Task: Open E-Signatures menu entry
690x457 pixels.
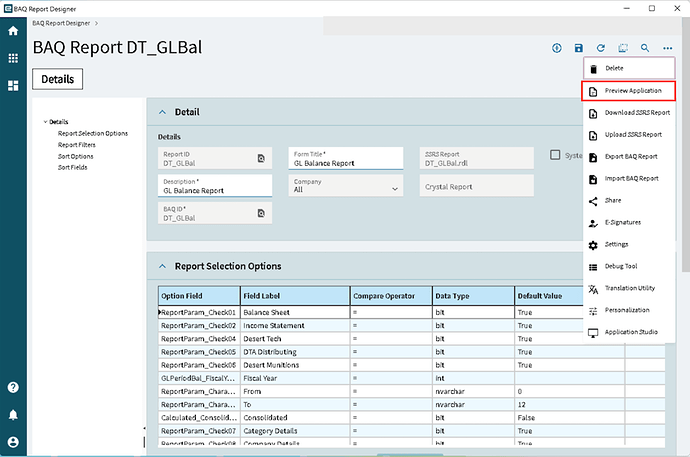Action: coord(629,223)
